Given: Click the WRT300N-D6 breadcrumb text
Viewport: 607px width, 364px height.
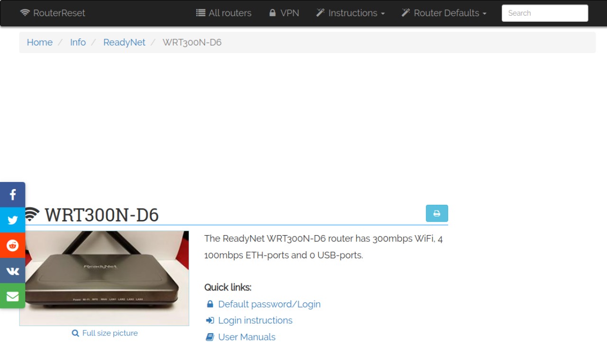Looking at the screenshot, I should pyautogui.click(x=192, y=42).
